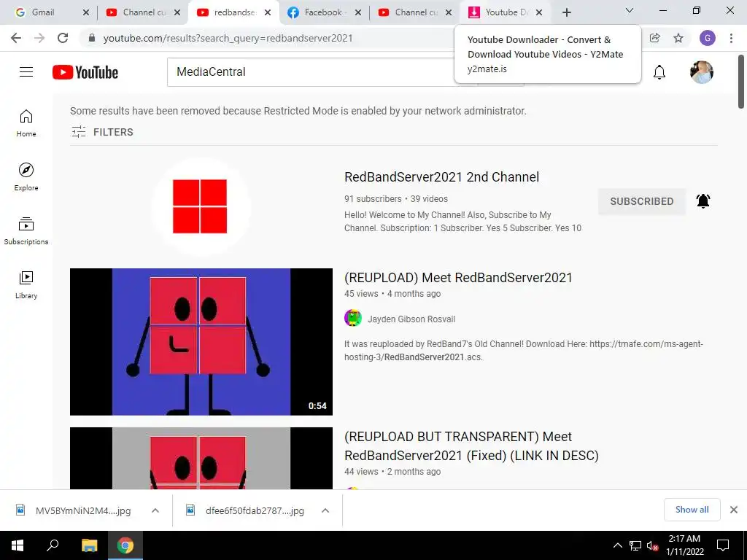Open Windows notification center
Screen dimensions: 747x560
723,545
